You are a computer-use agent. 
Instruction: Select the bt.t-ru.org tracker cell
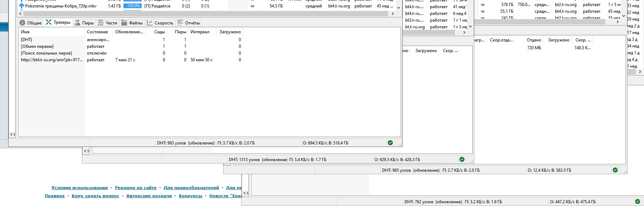(415, 27)
